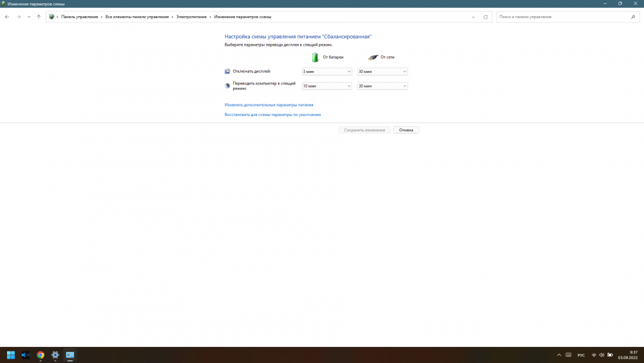Open the battery display-off dropdown set to 3 мин
Screen dimensions: 644x363
[327, 72]
